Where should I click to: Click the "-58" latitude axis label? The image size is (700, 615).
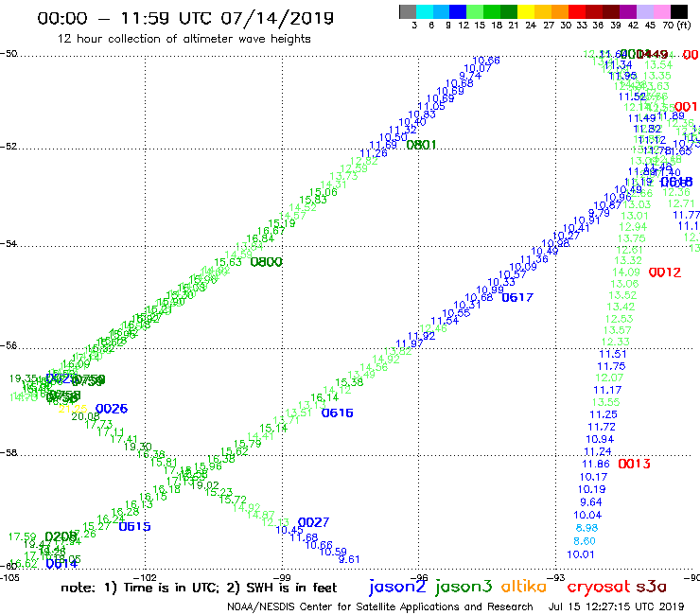click(x=9, y=452)
